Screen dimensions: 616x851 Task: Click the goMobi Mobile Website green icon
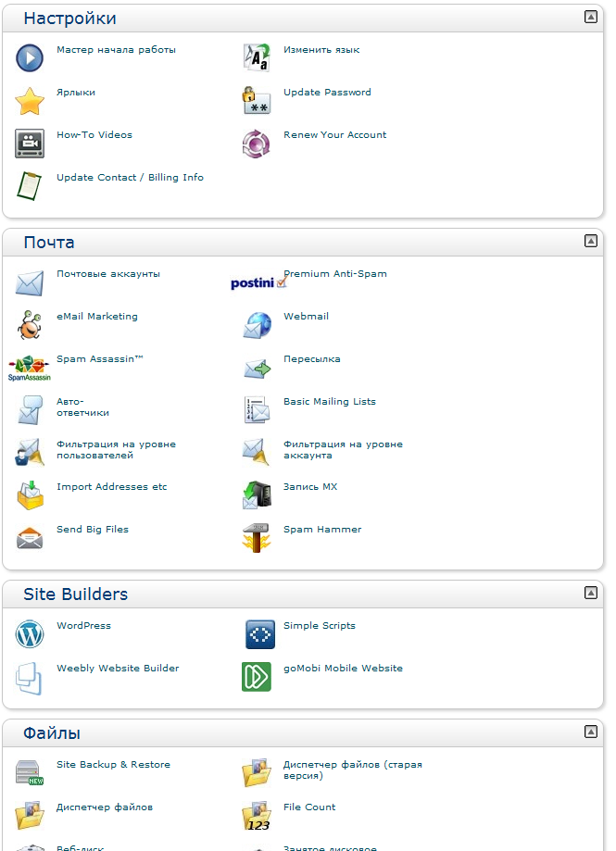click(257, 677)
